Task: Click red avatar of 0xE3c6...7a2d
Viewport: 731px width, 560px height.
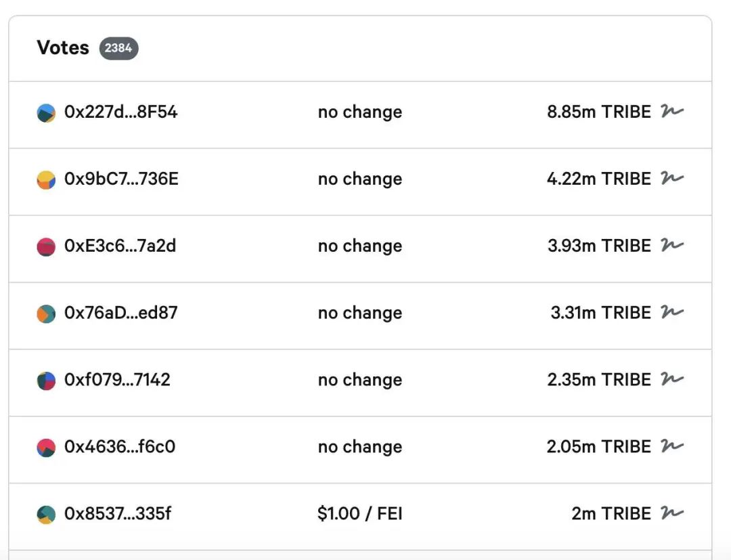Action: pos(46,246)
